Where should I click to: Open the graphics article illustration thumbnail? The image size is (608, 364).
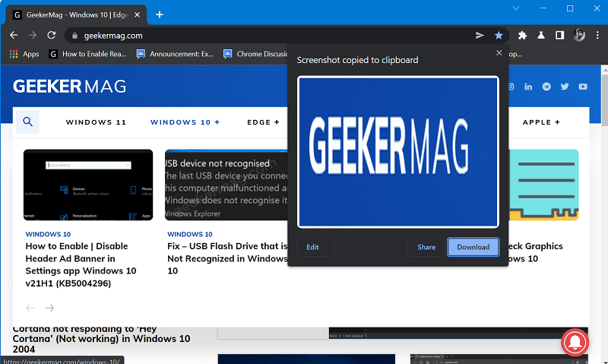tap(543, 185)
